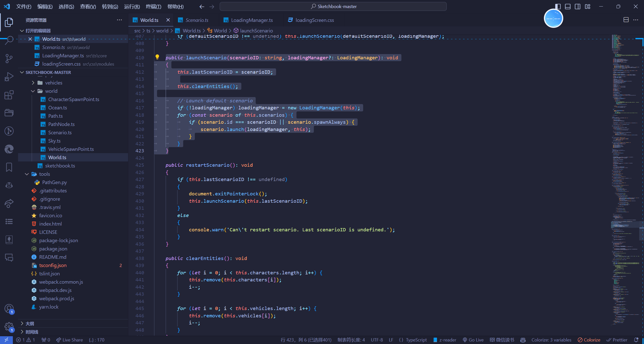Open the Scenario.ts tab
This screenshot has width=644, height=344.
coord(197,20)
